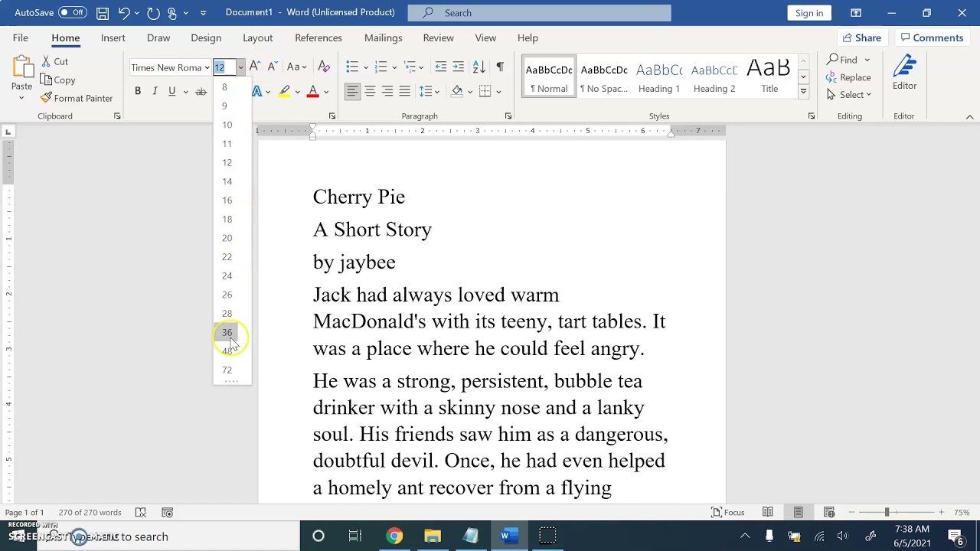Toggle underline formatting

point(171,91)
